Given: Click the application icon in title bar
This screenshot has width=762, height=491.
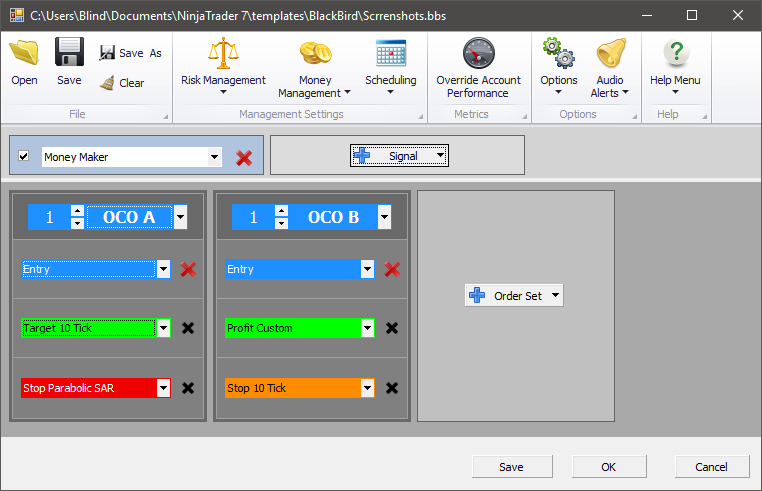Looking at the screenshot, I should click(17, 15).
